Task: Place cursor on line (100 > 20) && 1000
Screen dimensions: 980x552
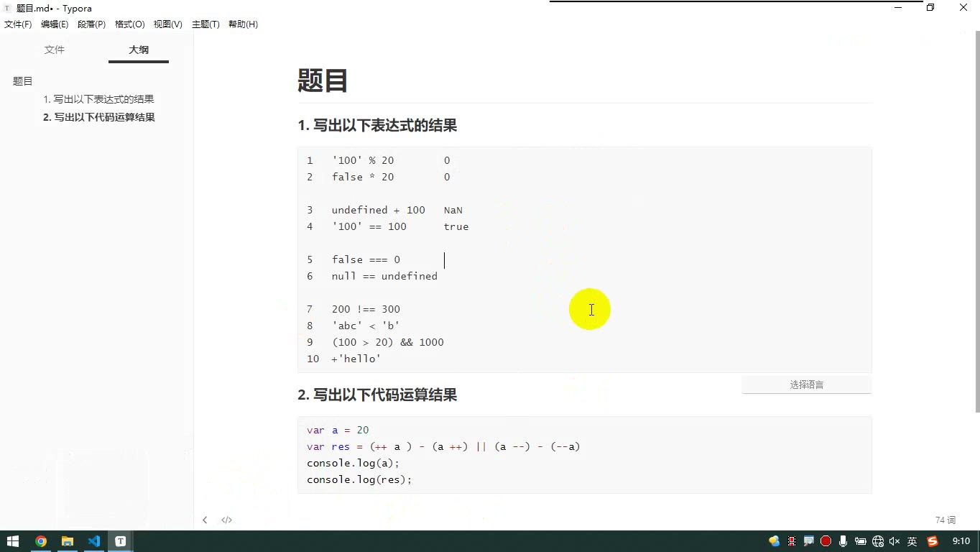Action: click(388, 342)
